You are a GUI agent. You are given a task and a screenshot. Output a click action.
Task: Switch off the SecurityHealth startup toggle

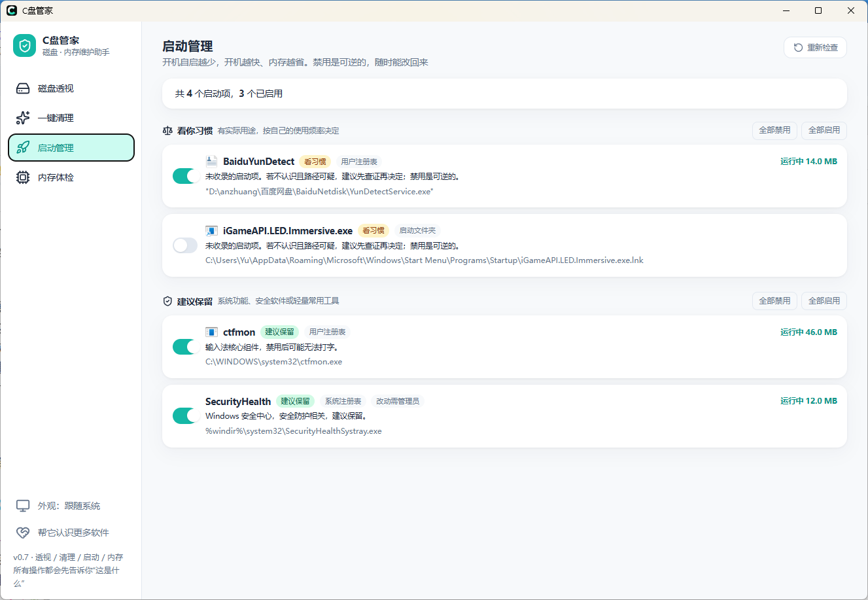click(x=185, y=415)
